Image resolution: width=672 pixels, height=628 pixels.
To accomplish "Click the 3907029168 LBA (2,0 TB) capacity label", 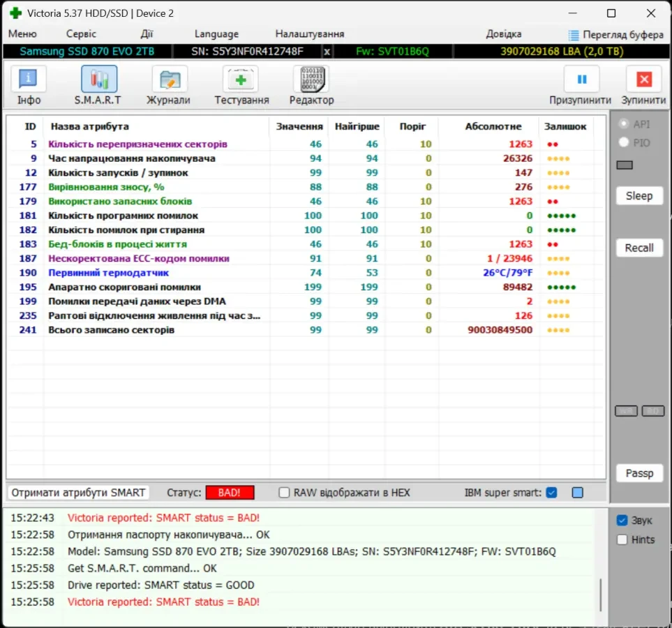I will click(562, 52).
